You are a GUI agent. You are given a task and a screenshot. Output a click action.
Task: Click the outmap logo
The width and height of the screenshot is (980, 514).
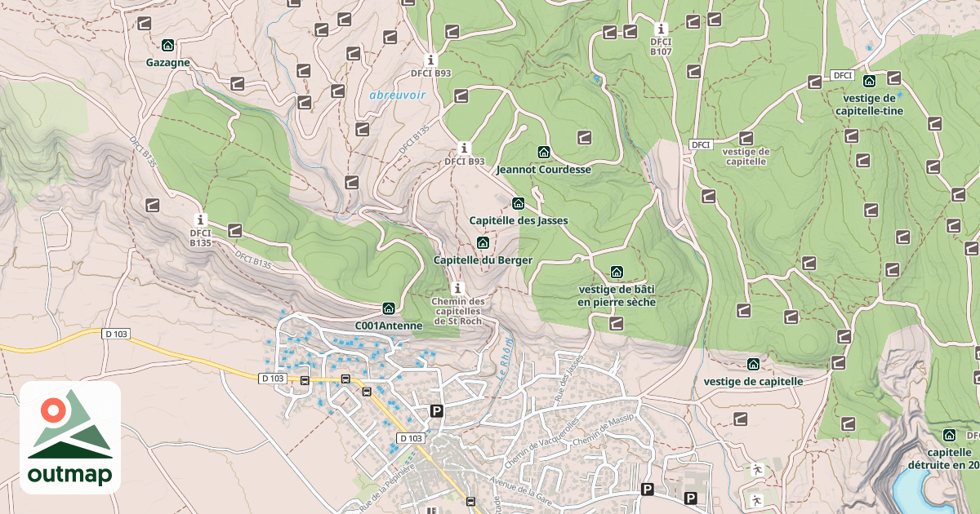[x=70, y=437]
